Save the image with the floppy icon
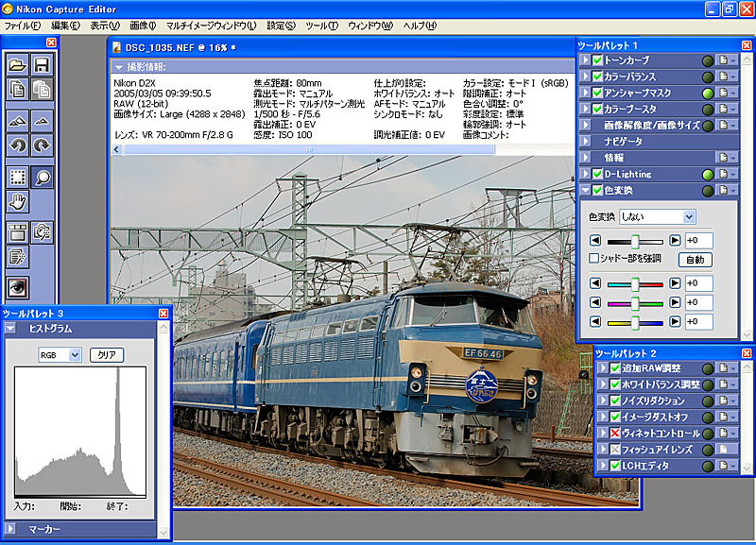Image resolution: width=756 pixels, height=545 pixels. (x=42, y=65)
